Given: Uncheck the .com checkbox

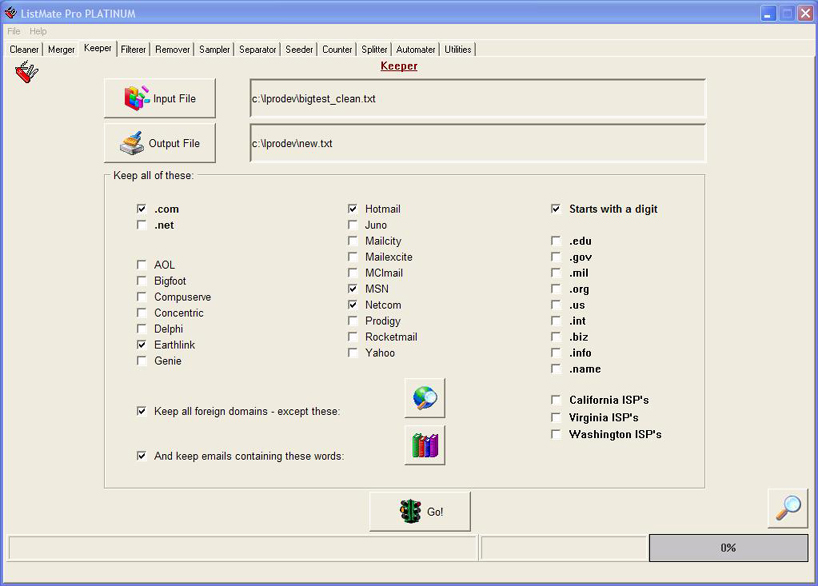Looking at the screenshot, I should (x=142, y=209).
